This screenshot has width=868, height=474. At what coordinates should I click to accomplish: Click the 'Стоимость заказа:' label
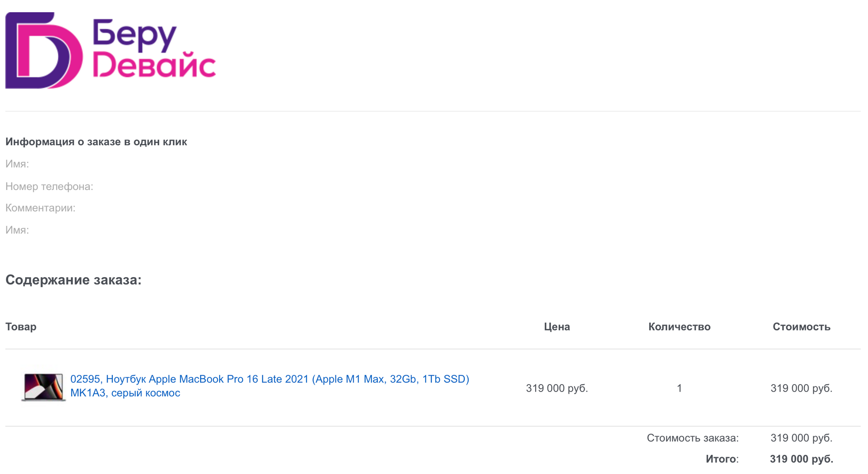click(693, 438)
